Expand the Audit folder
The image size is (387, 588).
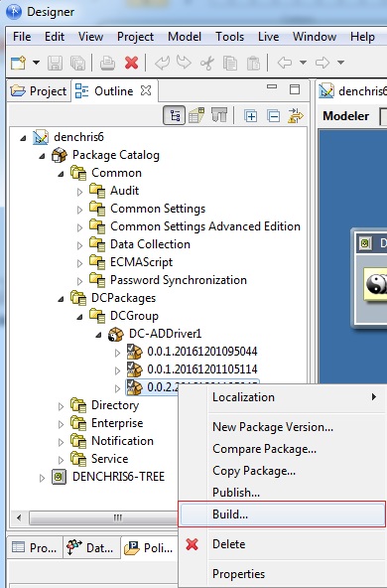(x=79, y=192)
